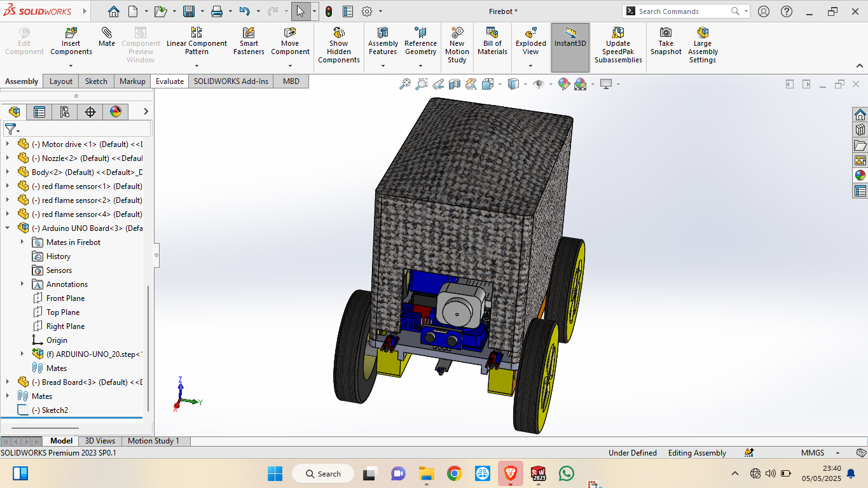Switch to the MBD tab

pyautogui.click(x=291, y=81)
